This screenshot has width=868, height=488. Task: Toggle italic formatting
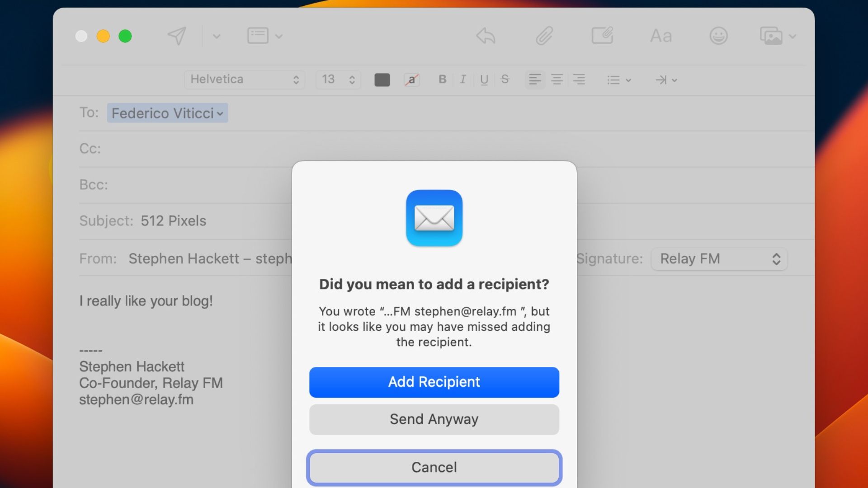(x=462, y=80)
